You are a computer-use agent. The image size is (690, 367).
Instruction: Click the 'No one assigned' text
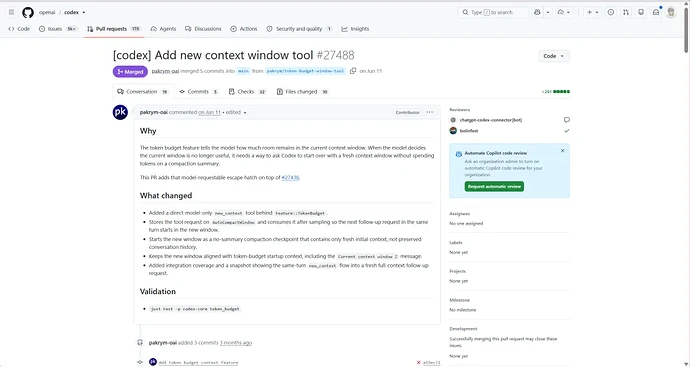coord(466,224)
